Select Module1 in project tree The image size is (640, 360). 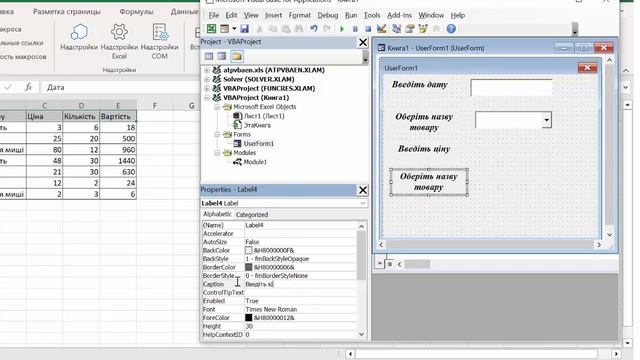coord(255,162)
